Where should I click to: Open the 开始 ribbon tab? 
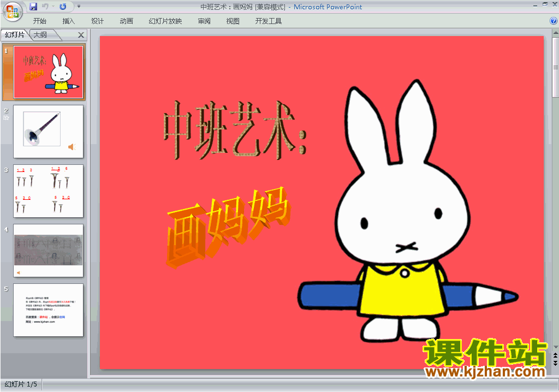[39, 21]
